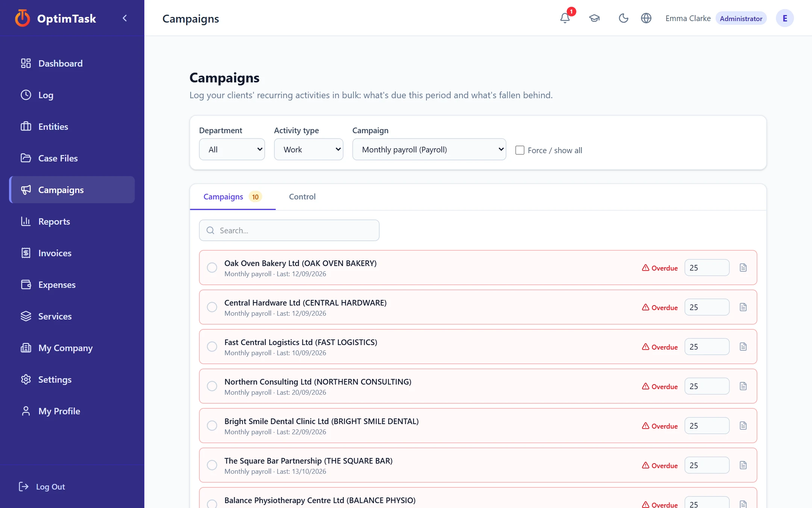This screenshot has height=508, width=812.
Task: Open Case Files in the sidebar
Action: [x=72, y=158]
